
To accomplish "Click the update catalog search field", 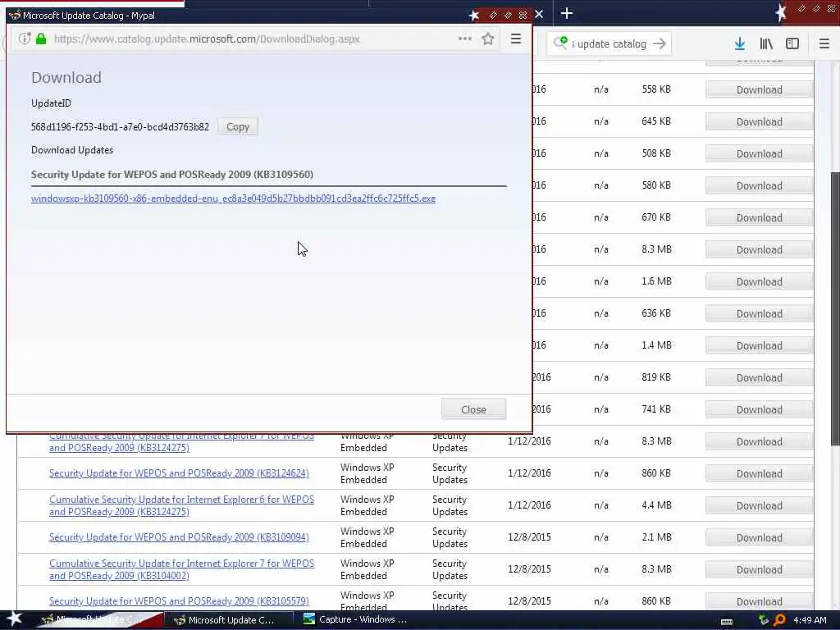I will tap(611, 44).
